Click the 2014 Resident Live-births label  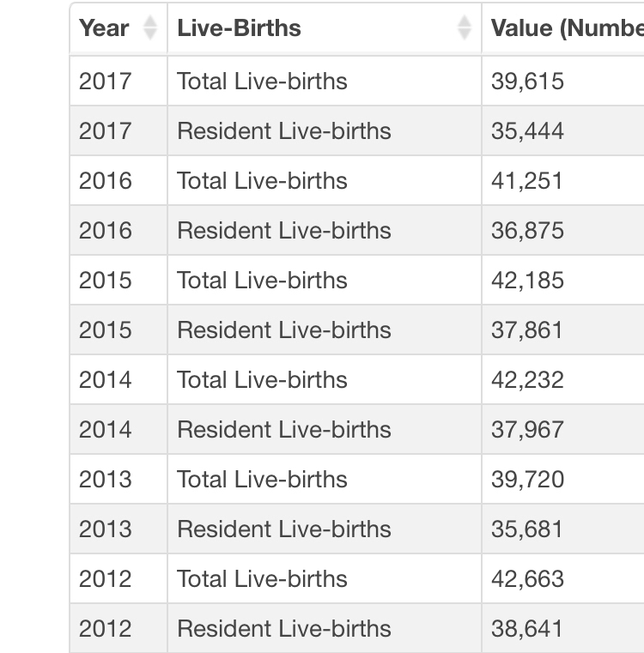click(283, 430)
